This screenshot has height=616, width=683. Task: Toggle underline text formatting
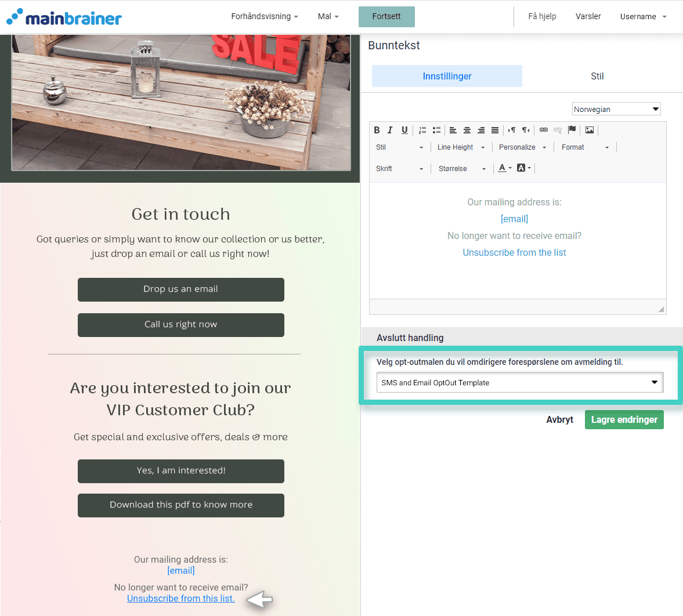pos(404,130)
